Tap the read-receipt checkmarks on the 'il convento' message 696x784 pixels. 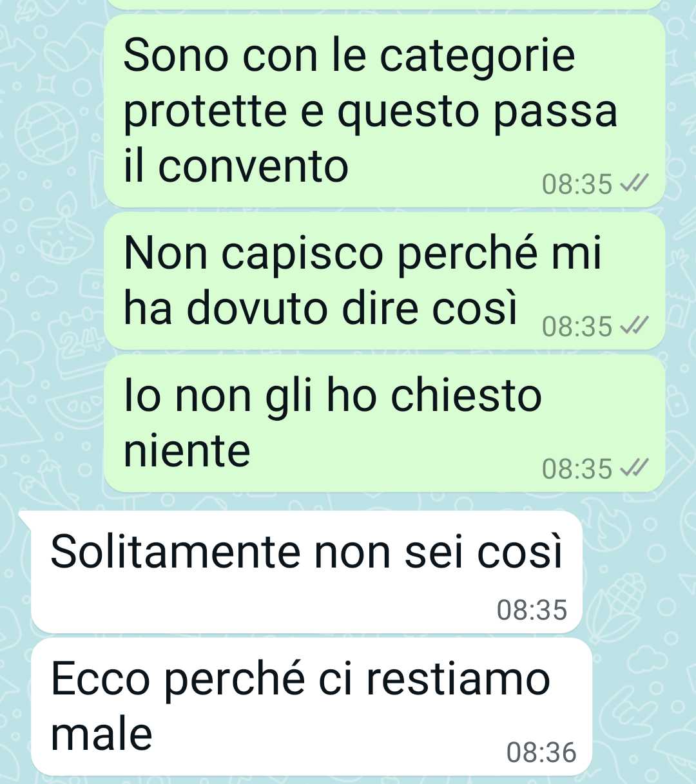pos(633,184)
